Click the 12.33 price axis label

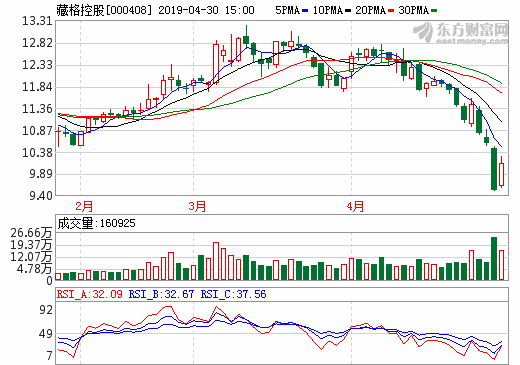tap(37, 65)
